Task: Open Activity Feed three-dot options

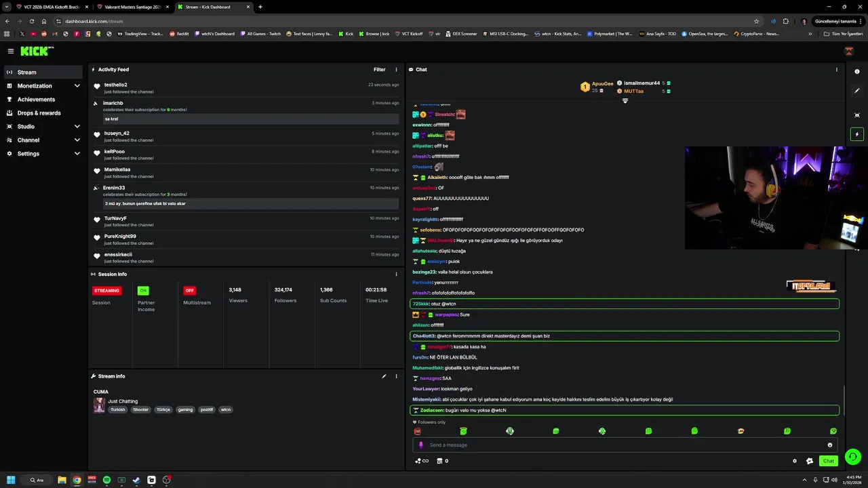Action: [x=396, y=69]
